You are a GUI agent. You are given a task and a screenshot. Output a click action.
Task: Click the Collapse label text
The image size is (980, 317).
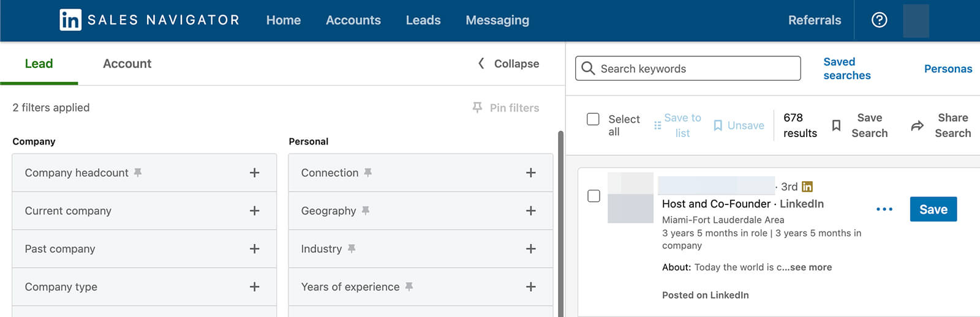(x=516, y=64)
